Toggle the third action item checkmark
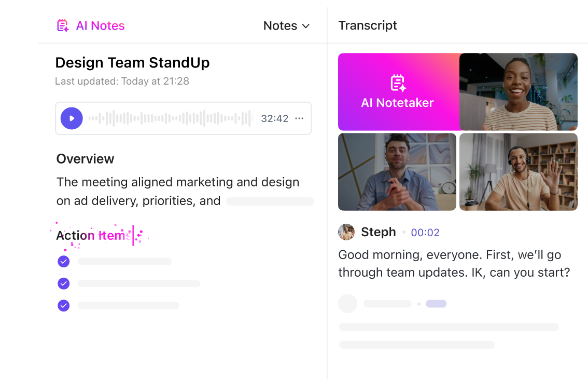588x379 pixels. [x=63, y=306]
